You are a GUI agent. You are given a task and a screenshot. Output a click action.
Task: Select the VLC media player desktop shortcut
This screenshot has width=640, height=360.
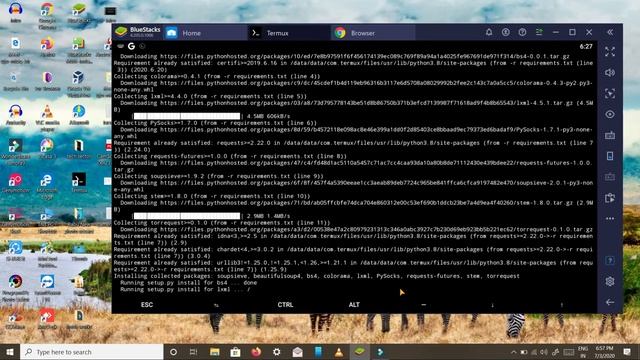[x=47, y=118]
